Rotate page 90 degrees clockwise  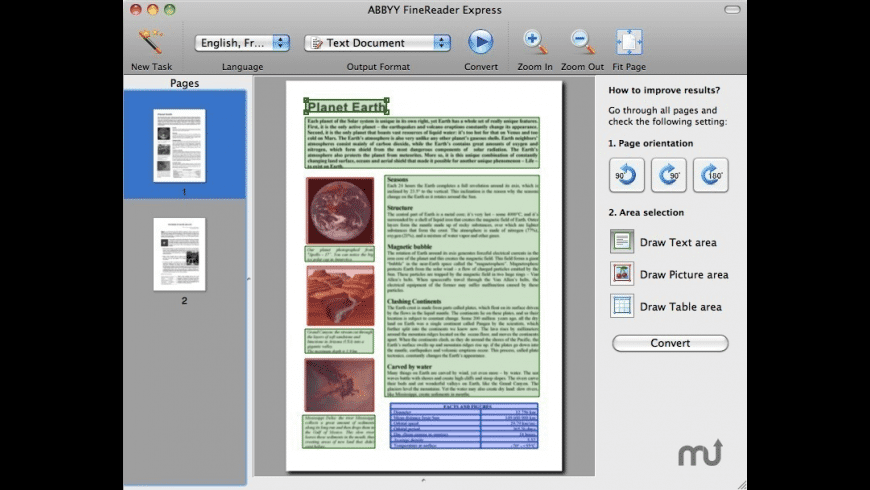(669, 175)
